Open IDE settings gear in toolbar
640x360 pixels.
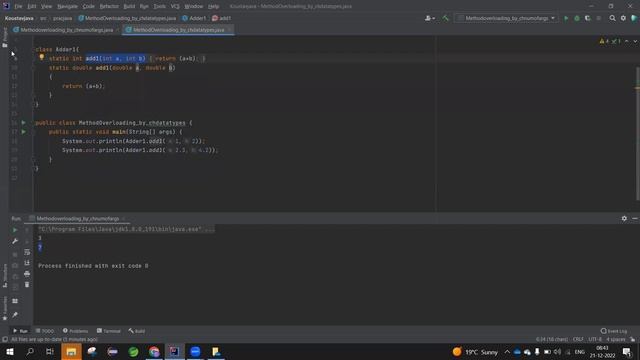tap(623, 18)
